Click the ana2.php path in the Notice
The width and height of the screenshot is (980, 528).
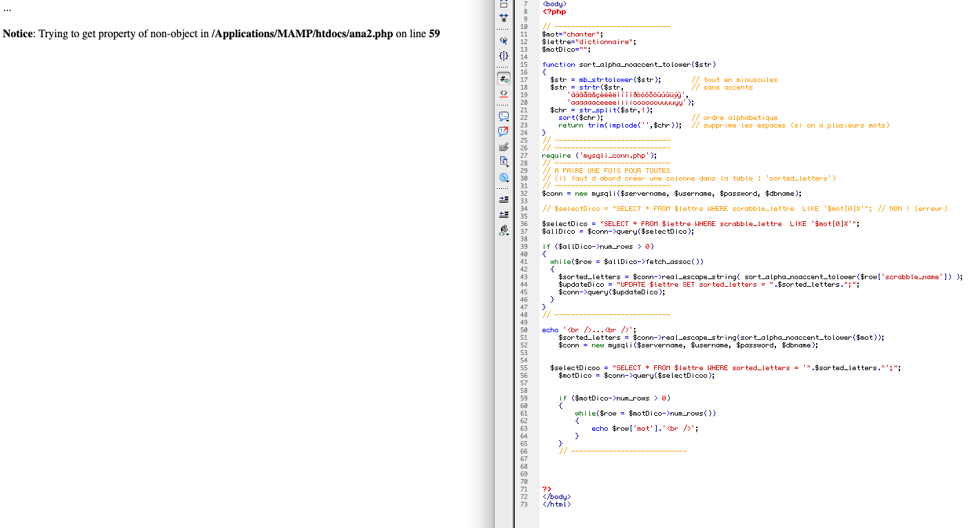click(302, 34)
